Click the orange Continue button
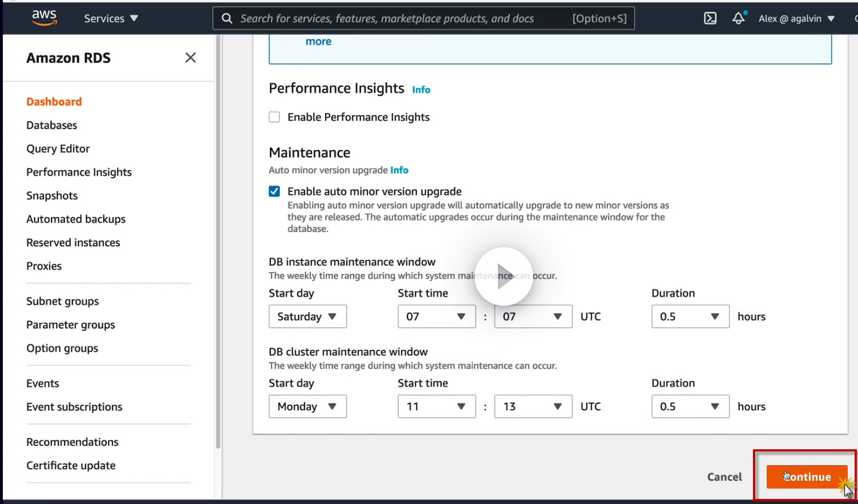This screenshot has width=858, height=504. [807, 477]
